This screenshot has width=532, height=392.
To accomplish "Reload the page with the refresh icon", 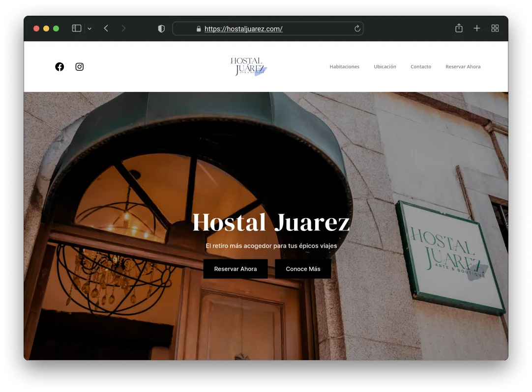I will pos(357,28).
